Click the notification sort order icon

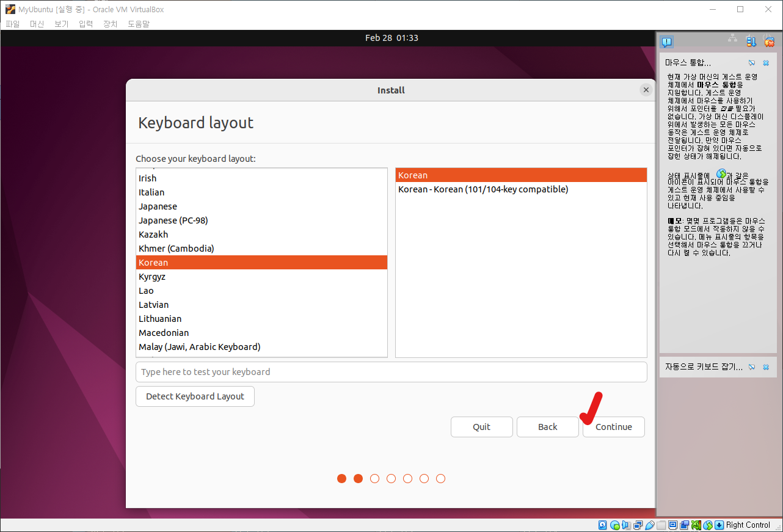[751, 42]
